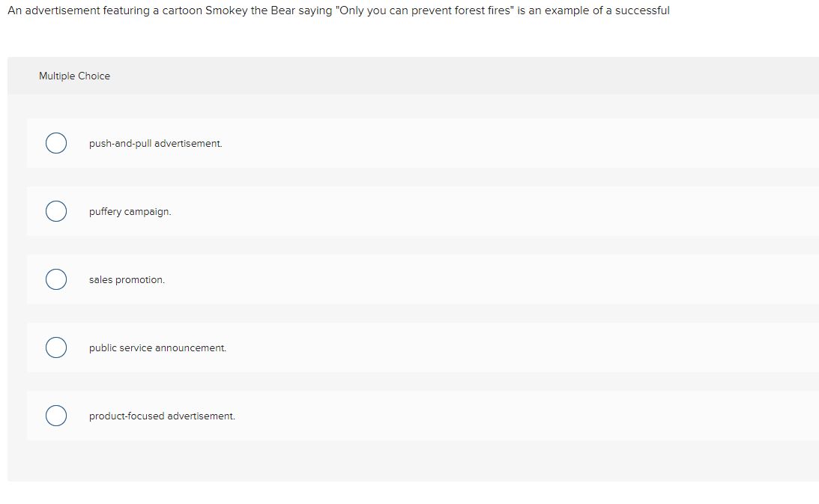The image size is (819, 504).
Task: Select the sales promotion radio button
Action: click(56, 279)
